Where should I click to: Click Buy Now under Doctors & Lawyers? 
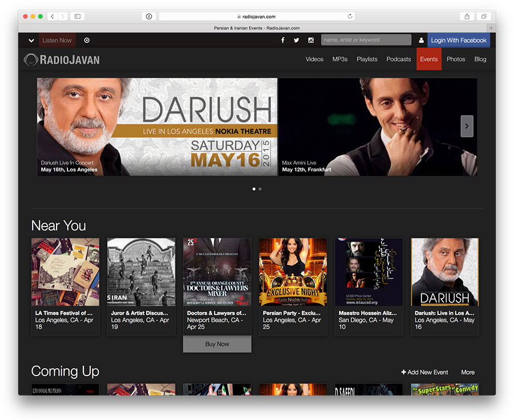tap(217, 344)
